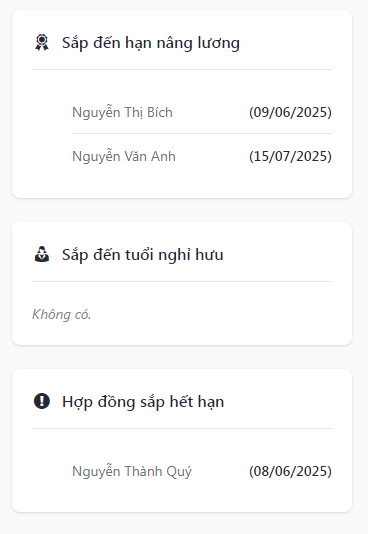The image size is (368, 534).
Task: Click divider below the salary raise heading
Action: (x=182, y=69)
